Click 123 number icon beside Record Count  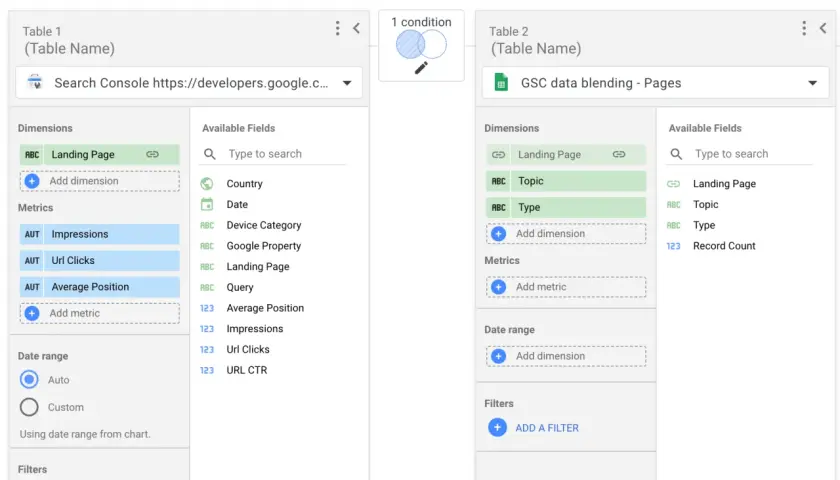pyautogui.click(x=673, y=246)
